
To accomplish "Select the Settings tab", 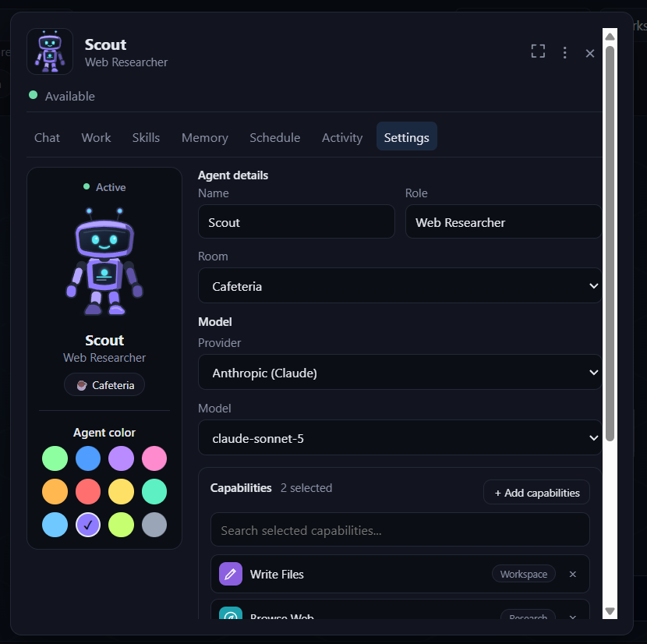I will pyautogui.click(x=406, y=136).
